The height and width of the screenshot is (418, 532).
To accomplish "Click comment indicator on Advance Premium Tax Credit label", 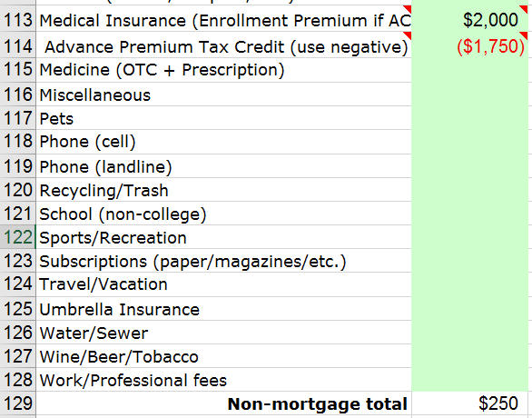I will (x=407, y=35).
